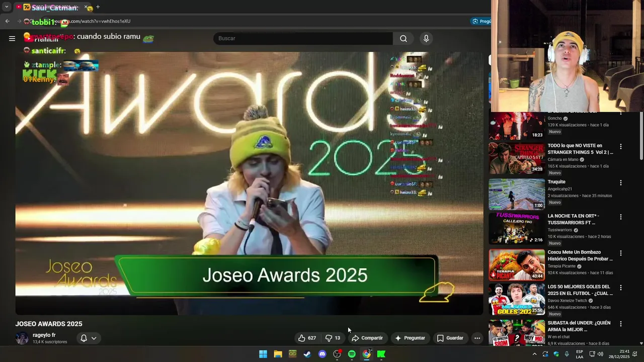Activate voice search microphone

click(x=426, y=38)
